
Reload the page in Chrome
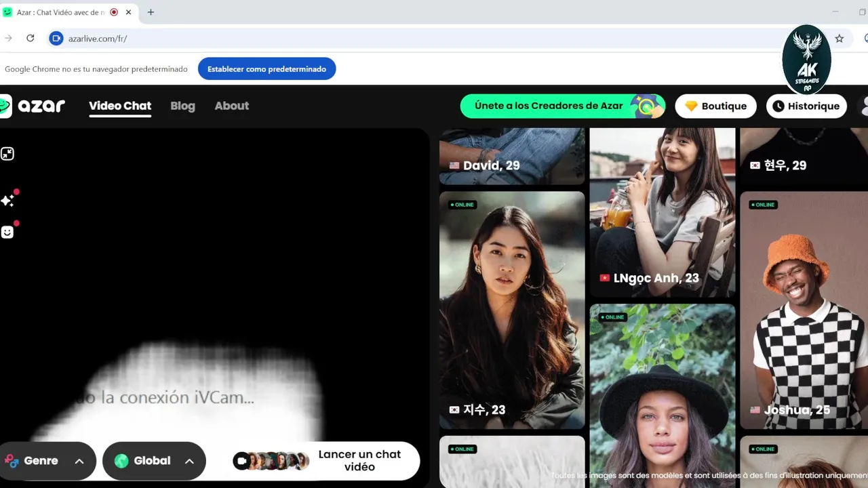point(31,39)
